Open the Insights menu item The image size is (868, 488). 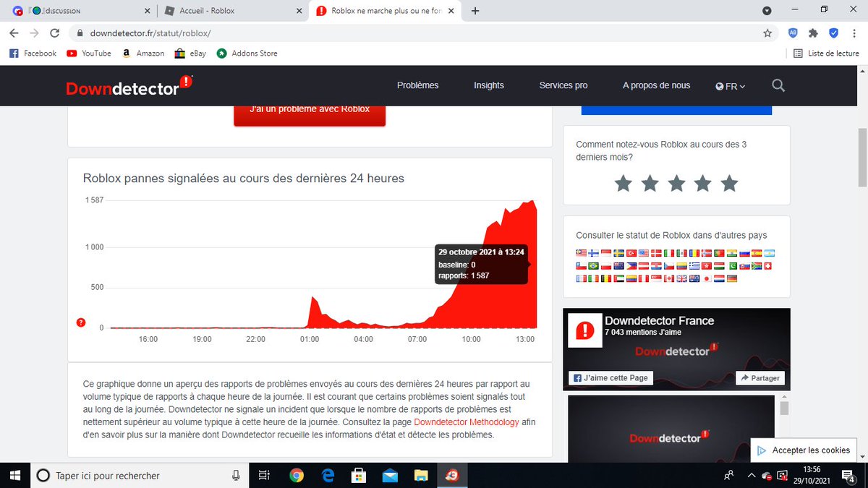pos(489,85)
